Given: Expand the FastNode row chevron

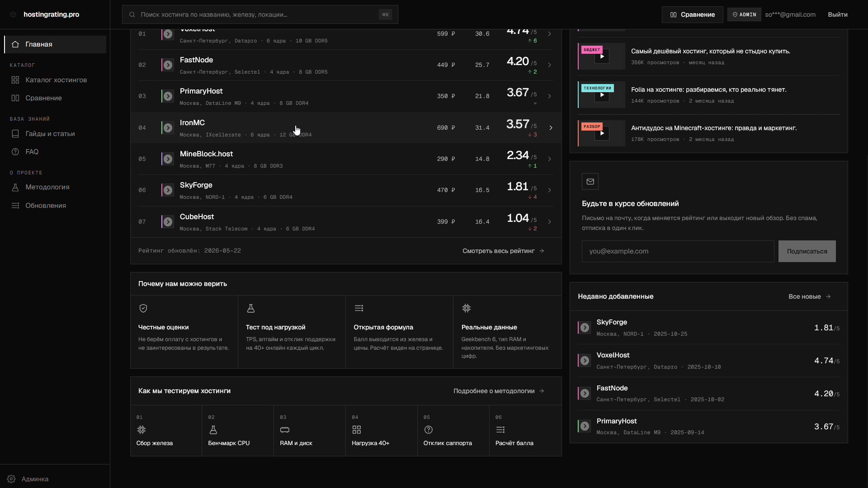Looking at the screenshot, I should tap(550, 65).
